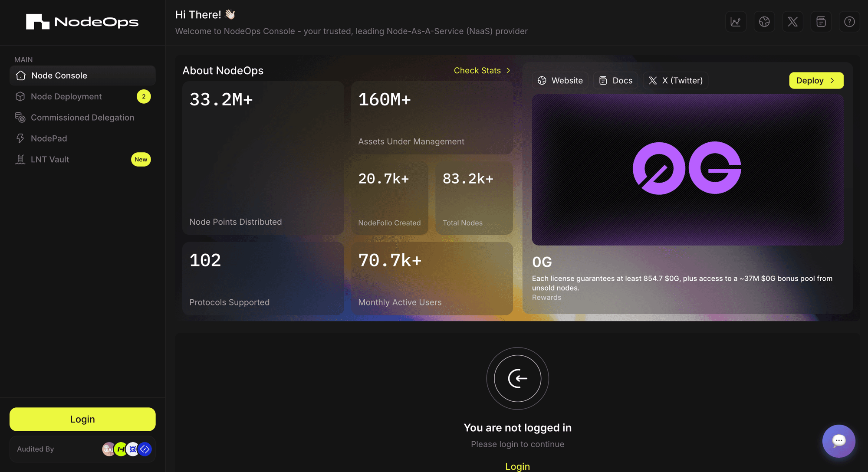Click the Check Stats link
Viewport: 868px width, 472px height.
[x=482, y=70]
